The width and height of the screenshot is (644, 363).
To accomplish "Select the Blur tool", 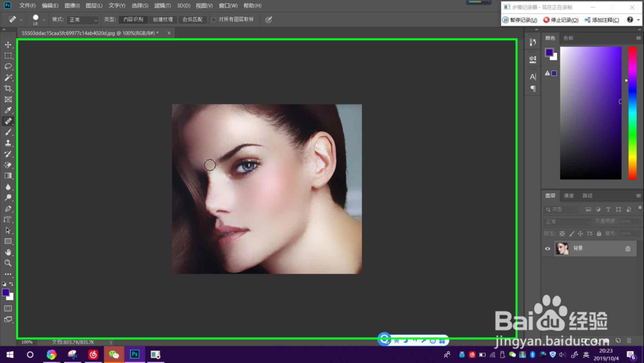I will [8, 186].
